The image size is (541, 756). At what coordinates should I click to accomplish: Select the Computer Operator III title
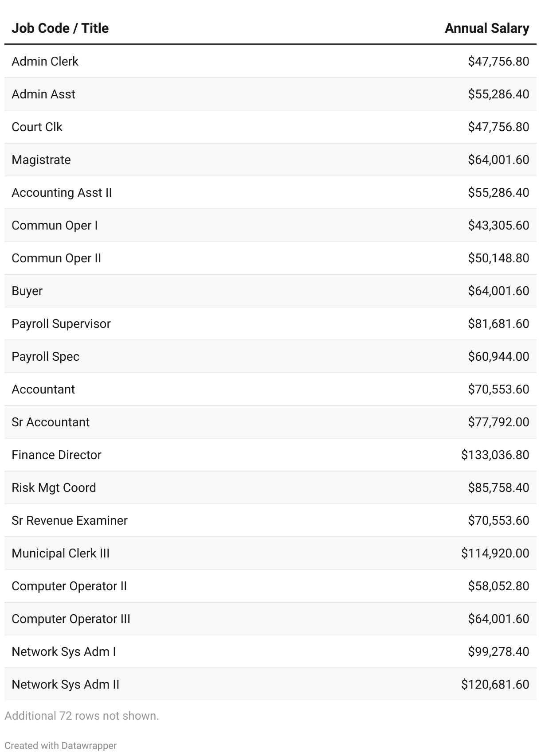coord(71,619)
